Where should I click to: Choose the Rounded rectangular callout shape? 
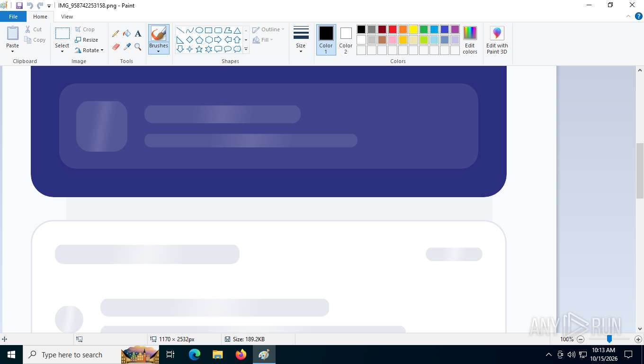coord(218,49)
